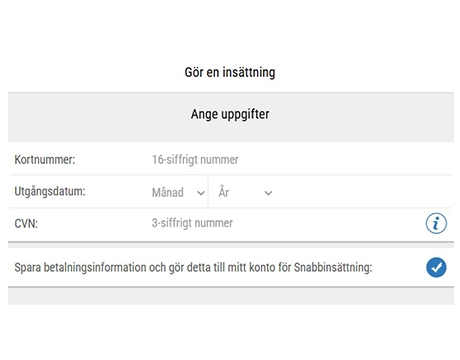
Task: Focus the CVN 3-siffrigt nummer field
Action: coord(285,223)
